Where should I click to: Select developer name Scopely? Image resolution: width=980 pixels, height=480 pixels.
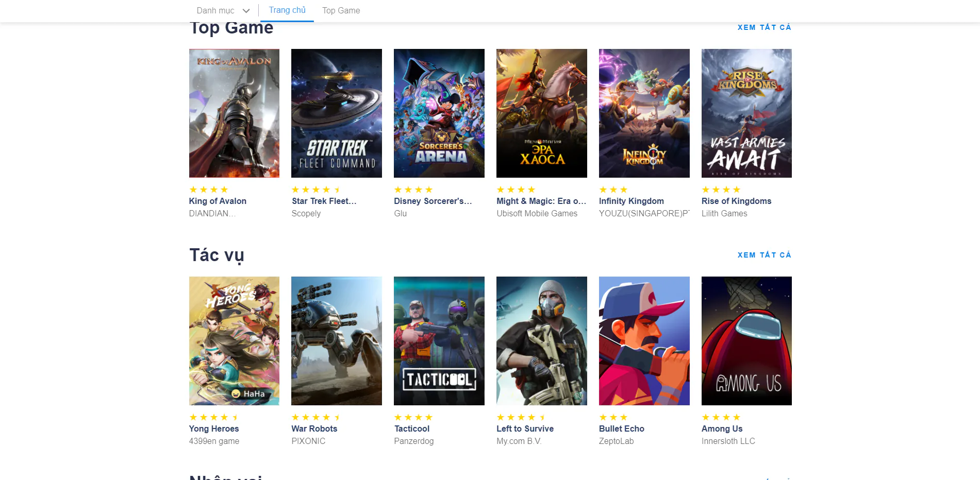pos(306,213)
